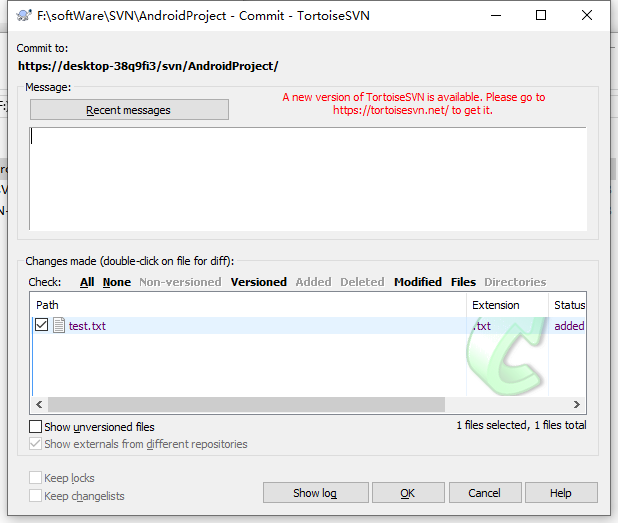Image resolution: width=618 pixels, height=523 pixels.
Task: Click Cancel to abort the commit
Action: [485, 493]
